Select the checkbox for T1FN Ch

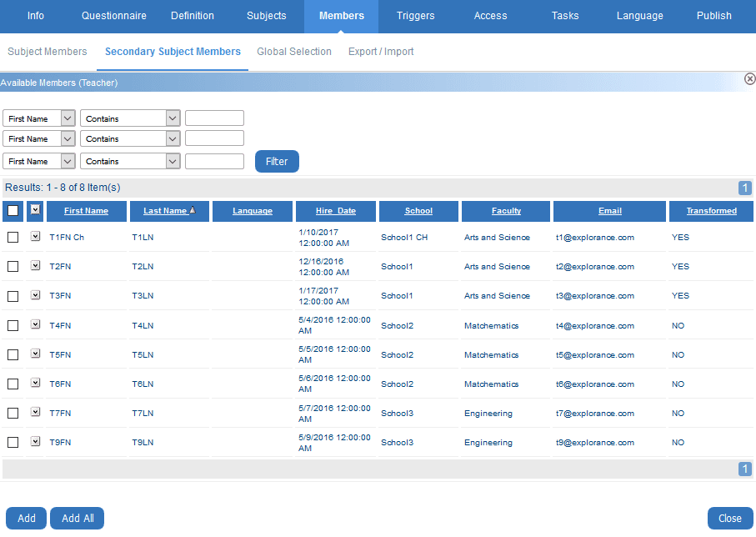[13, 238]
